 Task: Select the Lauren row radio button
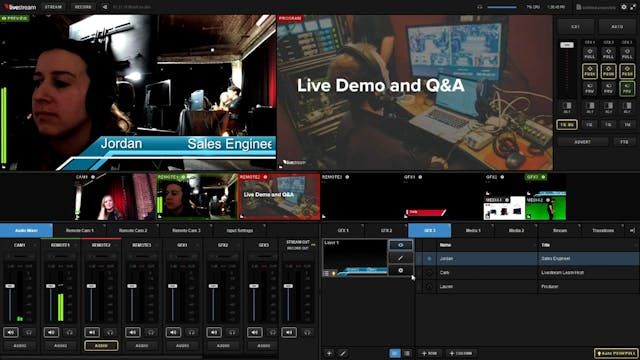pos(429,287)
